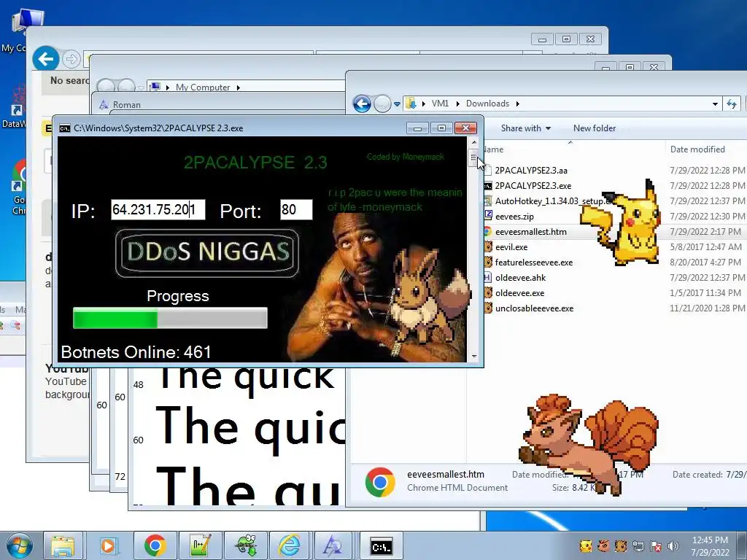This screenshot has height=560, width=747.
Task: Open Internet Explorer from the taskbar
Action: 290,546
